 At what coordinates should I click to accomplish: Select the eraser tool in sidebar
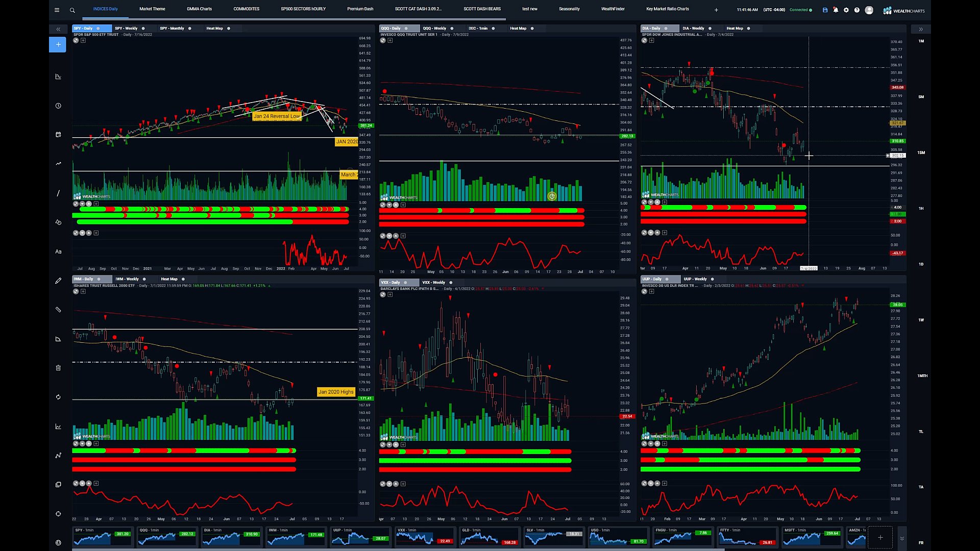coord(58,339)
